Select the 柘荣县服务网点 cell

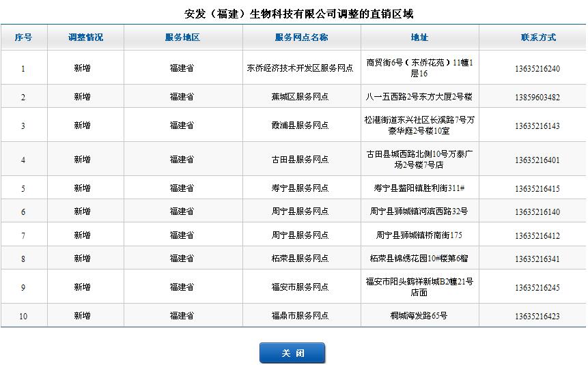click(x=300, y=258)
